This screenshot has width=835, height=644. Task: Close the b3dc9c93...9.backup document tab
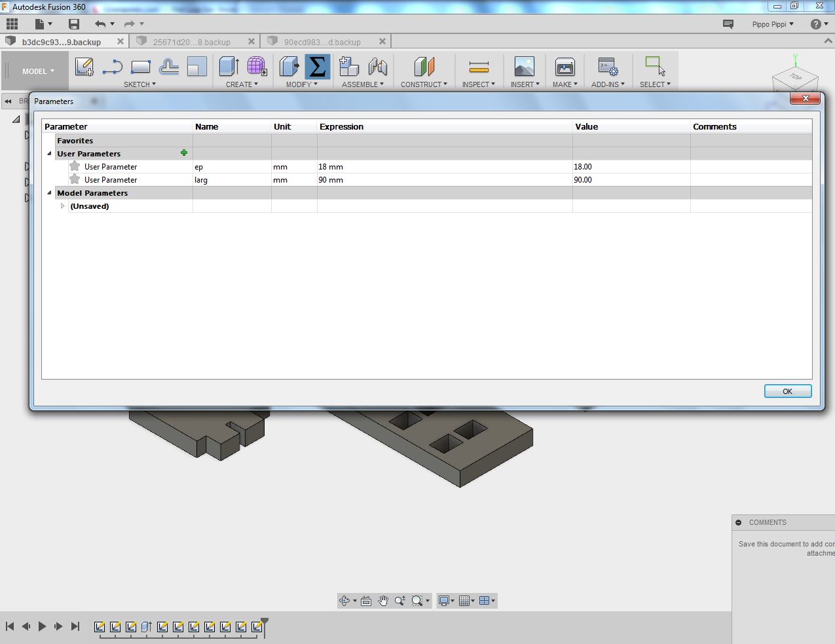[x=120, y=41]
